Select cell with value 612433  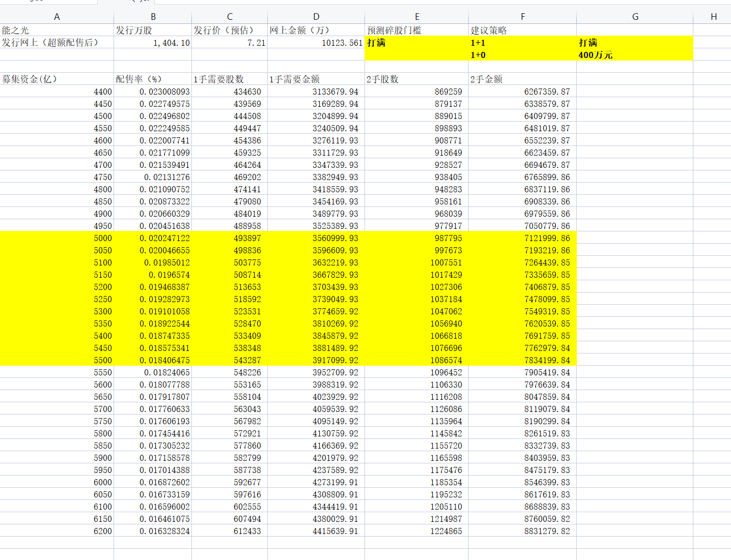230,530
